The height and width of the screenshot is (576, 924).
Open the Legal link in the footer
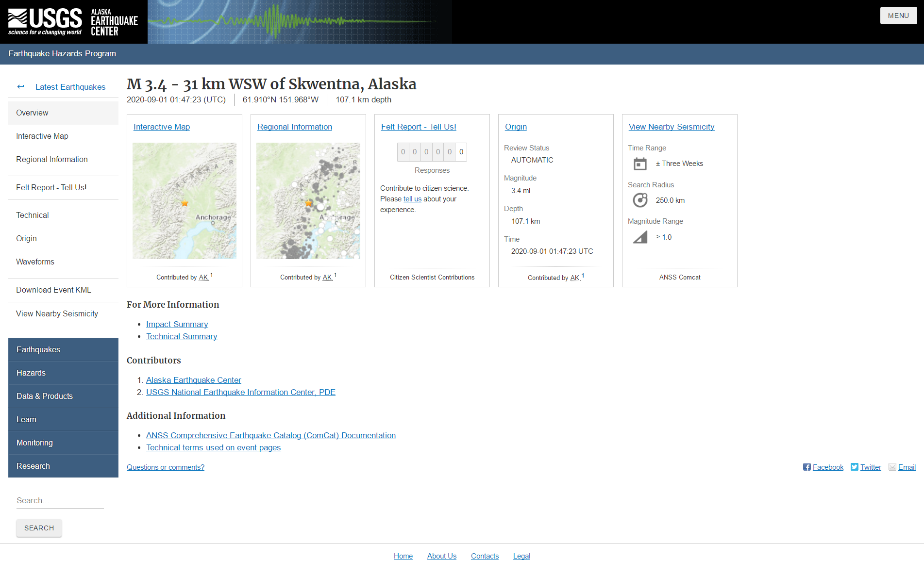tap(521, 556)
